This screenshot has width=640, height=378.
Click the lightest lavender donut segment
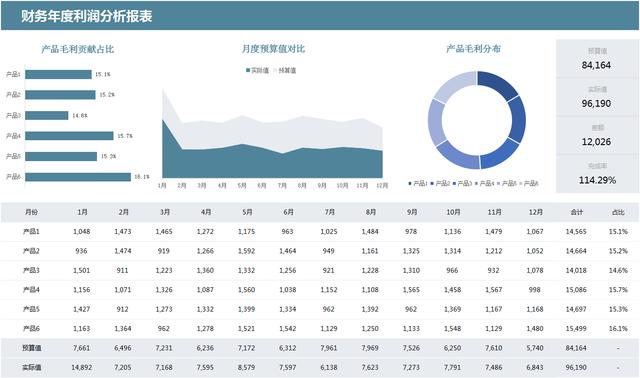(x=454, y=86)
